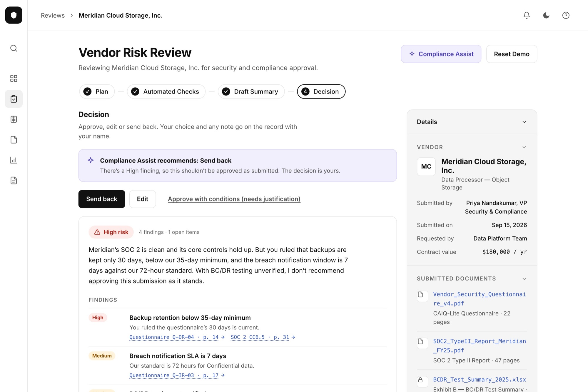The width and height of the screenshot is (588, 392).
Task: Open Questionnaire Q-DR-04 p. 14 citation
Action: 177,337
